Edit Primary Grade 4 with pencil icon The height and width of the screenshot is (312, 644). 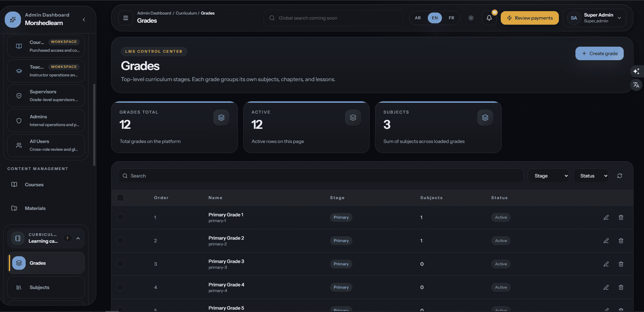pyautogui.click(x=606, y=287)
